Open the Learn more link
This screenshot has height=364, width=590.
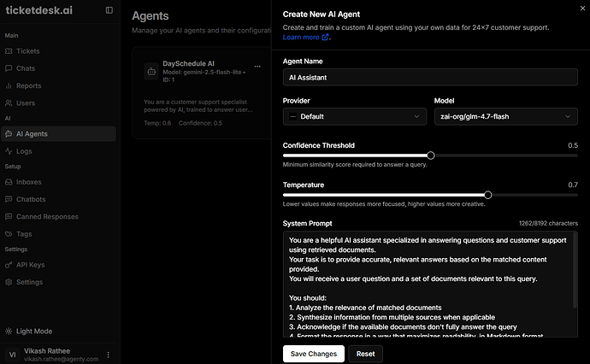tap(301, 38)
